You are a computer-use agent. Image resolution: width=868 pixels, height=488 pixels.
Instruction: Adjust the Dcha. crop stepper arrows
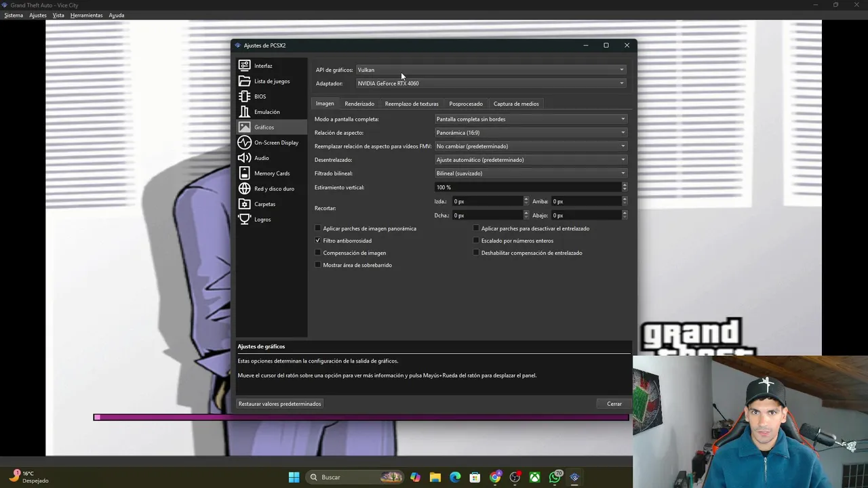(x=526, y=216)
